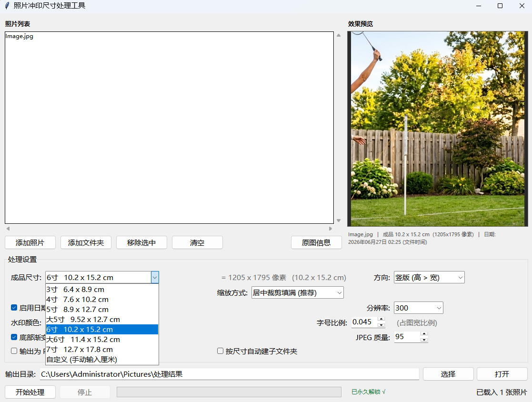Click the 输出目录 path field

pyautogui.click(x=230, y=374)
